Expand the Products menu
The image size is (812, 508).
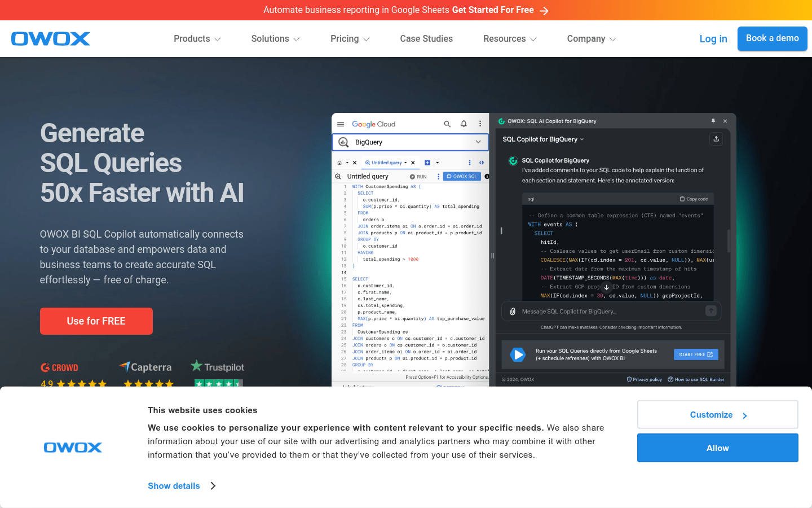[x=197, y=39]
